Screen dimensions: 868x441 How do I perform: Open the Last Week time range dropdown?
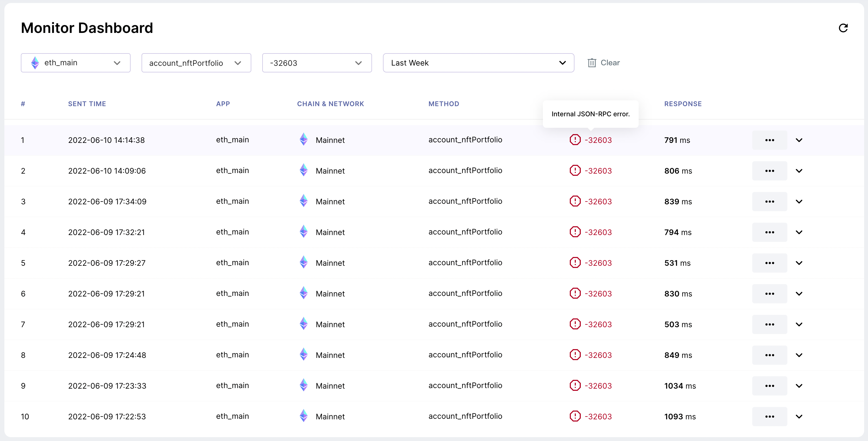(478, 63)
